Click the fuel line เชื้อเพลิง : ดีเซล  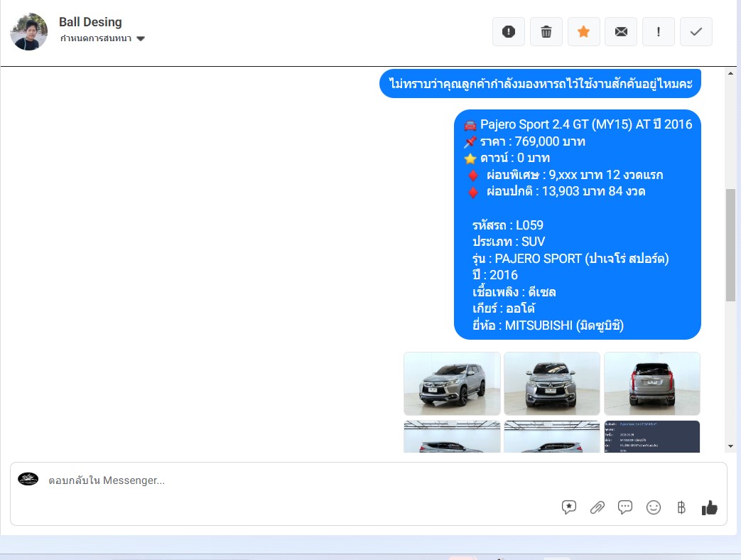(514, 292)
